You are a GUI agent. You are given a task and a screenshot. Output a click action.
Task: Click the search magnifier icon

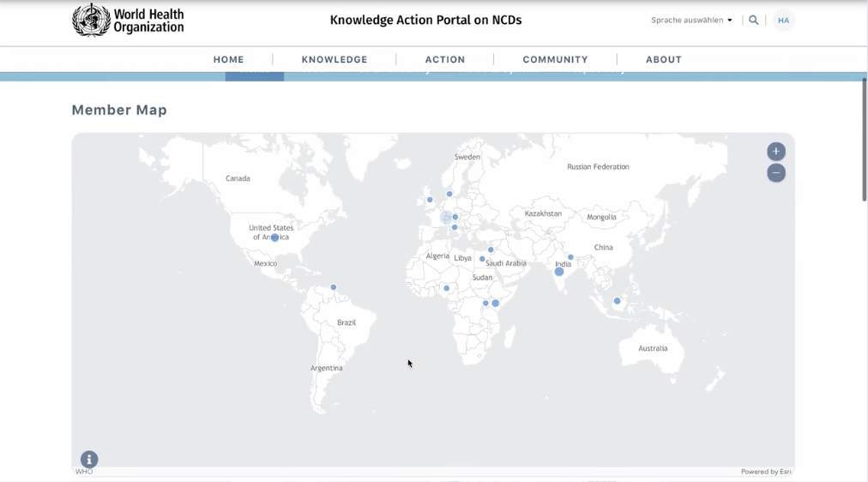(x=754, y=20)
